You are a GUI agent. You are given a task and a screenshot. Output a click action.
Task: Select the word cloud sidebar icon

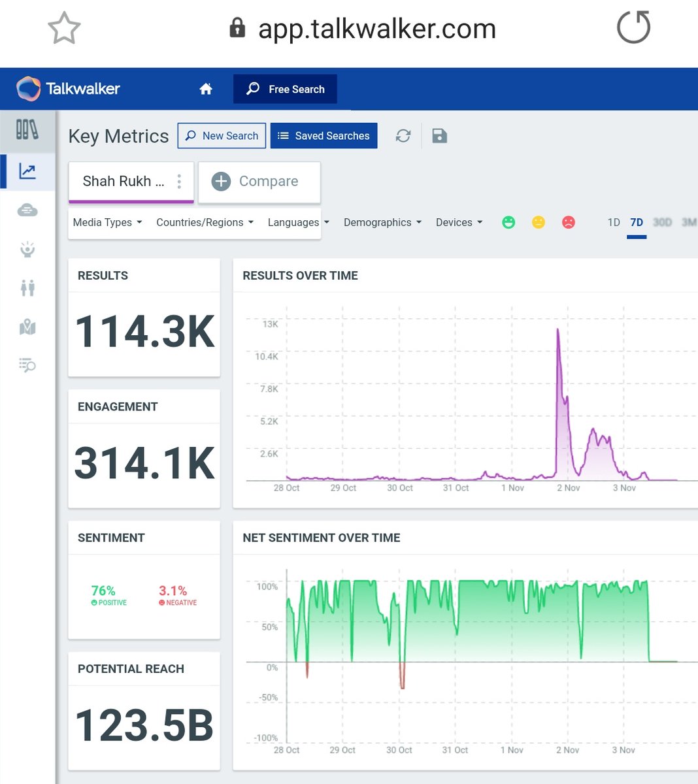coord(26,210)
